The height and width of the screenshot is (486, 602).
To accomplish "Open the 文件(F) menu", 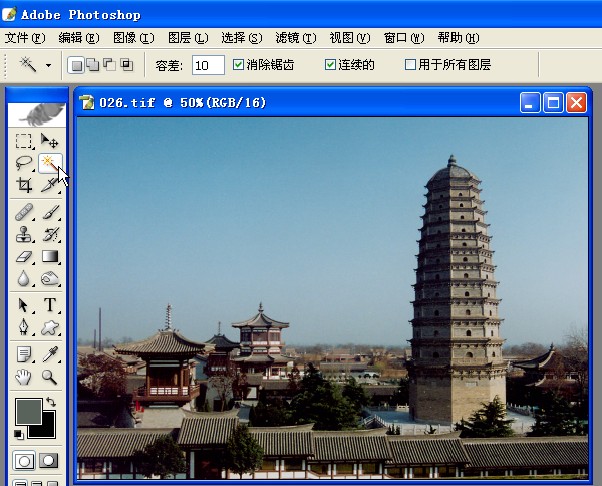I will [25, 38].
